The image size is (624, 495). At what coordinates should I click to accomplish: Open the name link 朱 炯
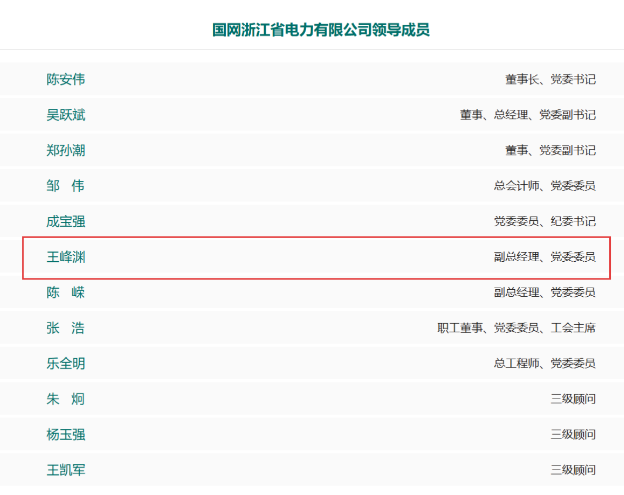click(x=66, y=399)
